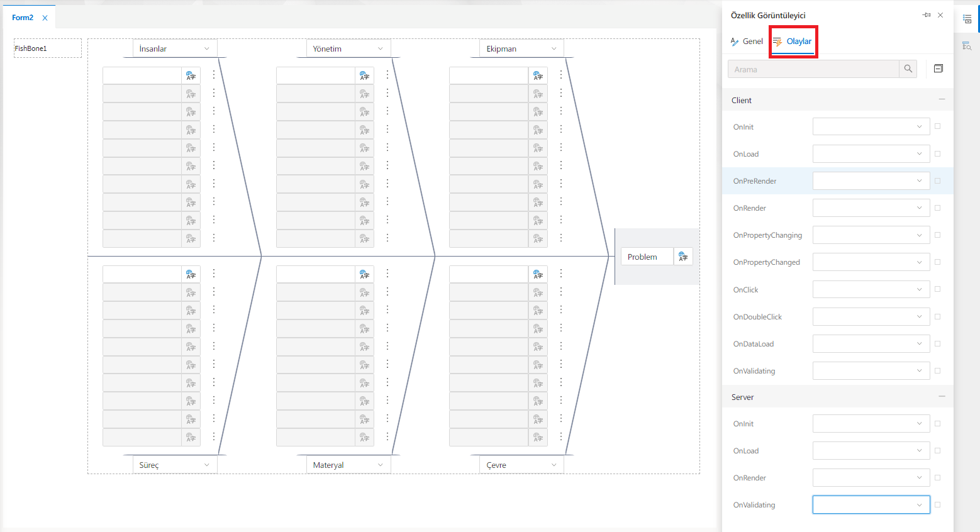Toggle checkbox next to Server OnValidating
Image resolution: width=980 pixels, height=532 pixels.
(937, 504)
